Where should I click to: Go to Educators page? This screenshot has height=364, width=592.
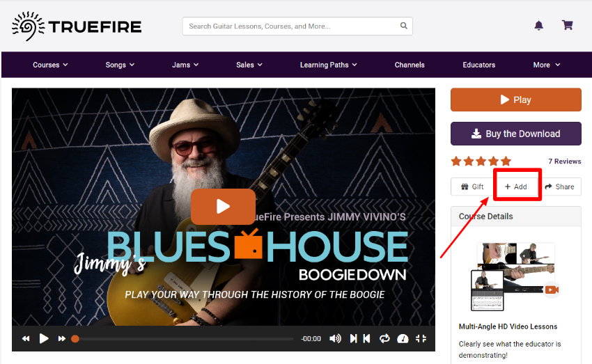pyautogui.click(x=478, y=65)
